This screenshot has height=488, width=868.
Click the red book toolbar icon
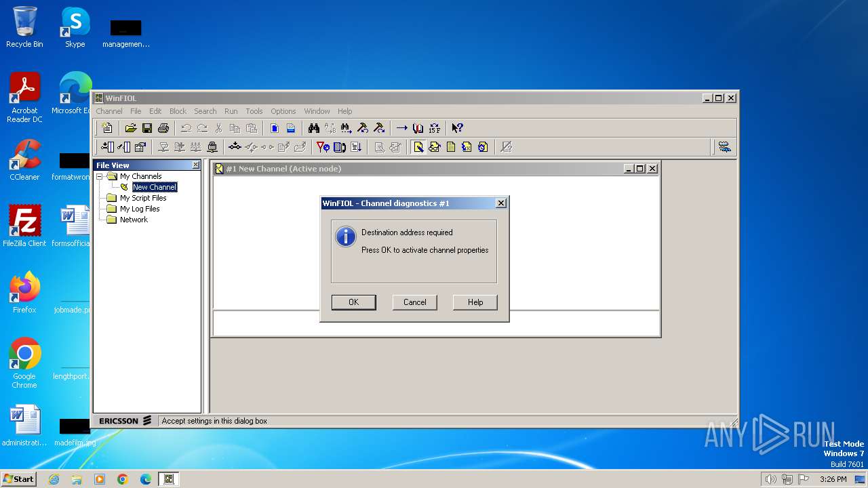tap(418, 128)
